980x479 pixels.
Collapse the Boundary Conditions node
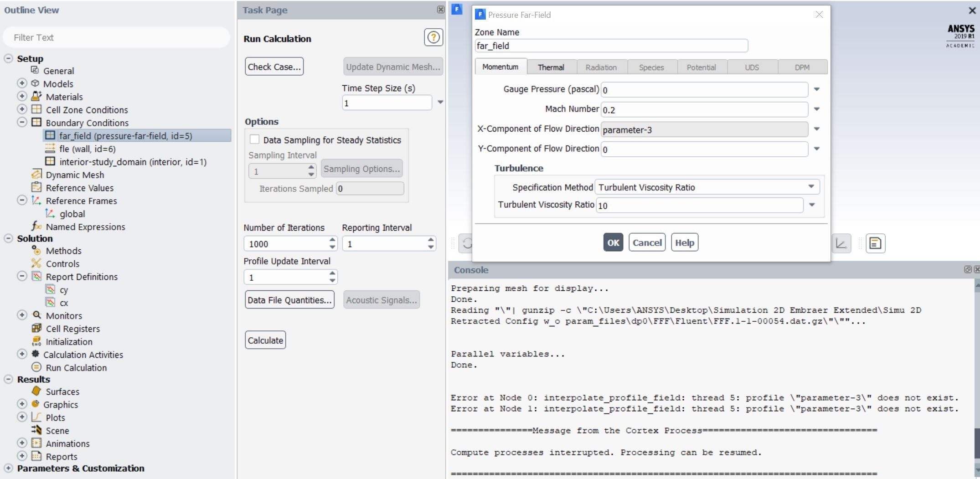point(21,123)
